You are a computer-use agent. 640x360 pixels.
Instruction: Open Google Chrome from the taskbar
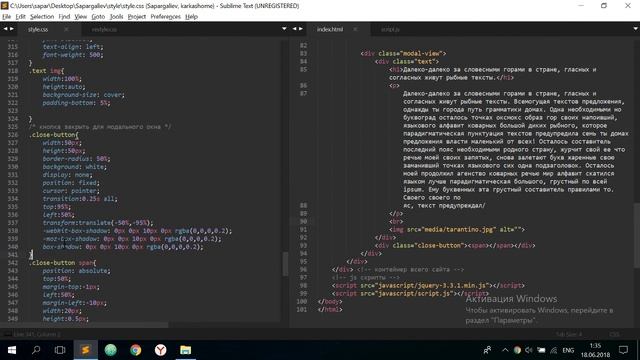[x=136, y=350]
